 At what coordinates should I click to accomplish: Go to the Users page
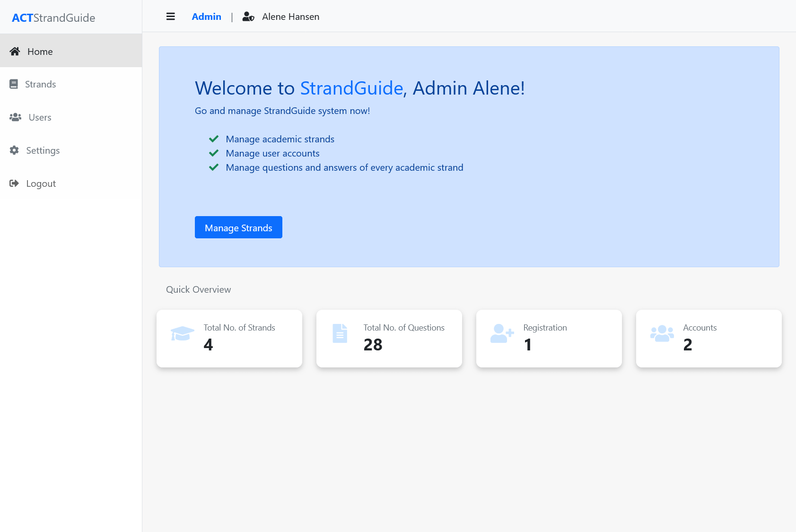pyautogui.click(x=71, y=117)
